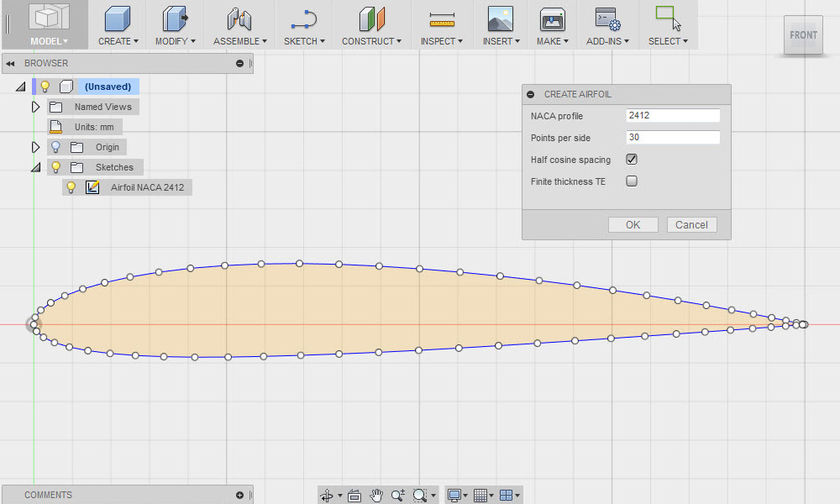Click the Orbit tool in navigation bar

point(327,496)
